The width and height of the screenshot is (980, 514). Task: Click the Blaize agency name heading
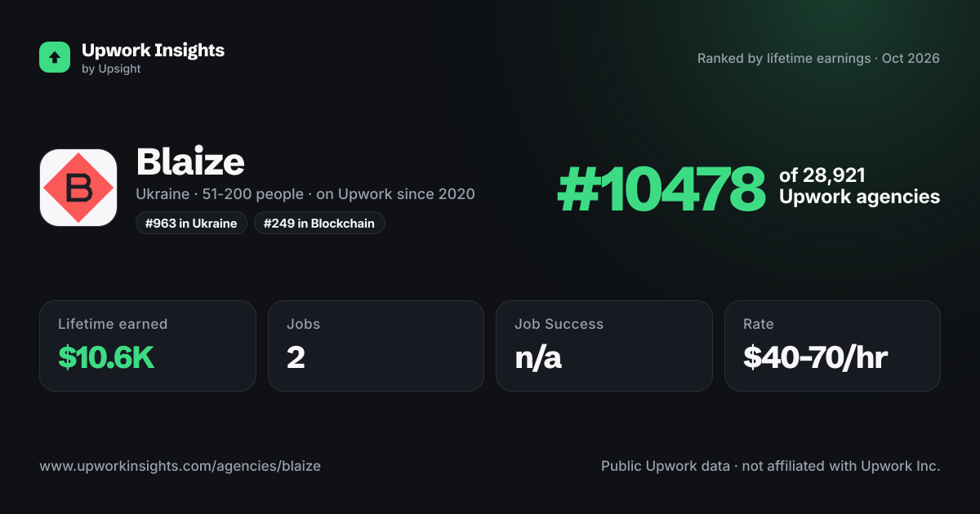coord(190,162)
